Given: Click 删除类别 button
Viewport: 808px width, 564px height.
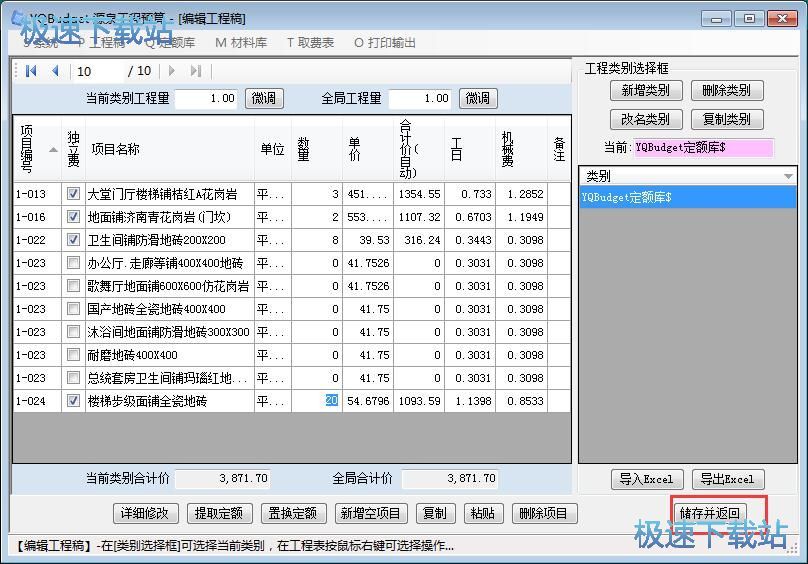Looking at the screenshot, I should click(x=727, y=91).
